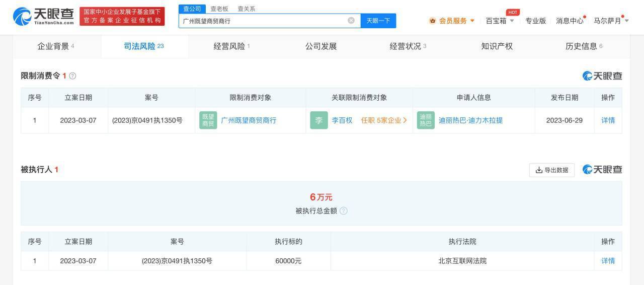Open 专业版 link in header

tap(535, 21)
